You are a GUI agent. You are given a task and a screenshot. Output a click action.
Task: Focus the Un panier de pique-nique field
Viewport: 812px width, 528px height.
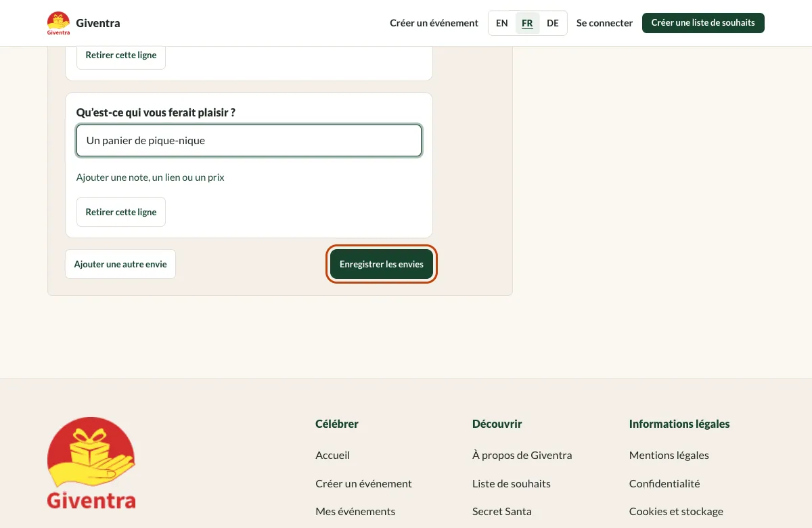(249, 141)
